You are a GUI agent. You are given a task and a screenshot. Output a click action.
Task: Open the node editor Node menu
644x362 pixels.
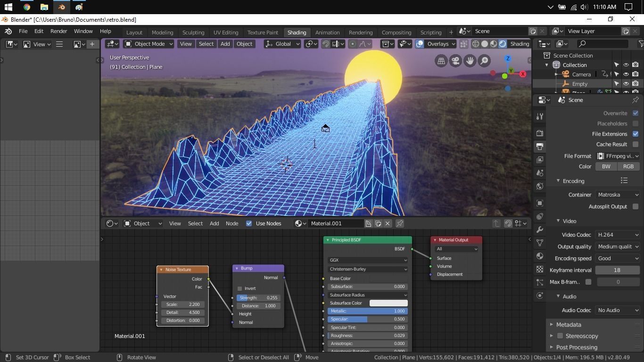pyautogui.click(x=231, y=223)
